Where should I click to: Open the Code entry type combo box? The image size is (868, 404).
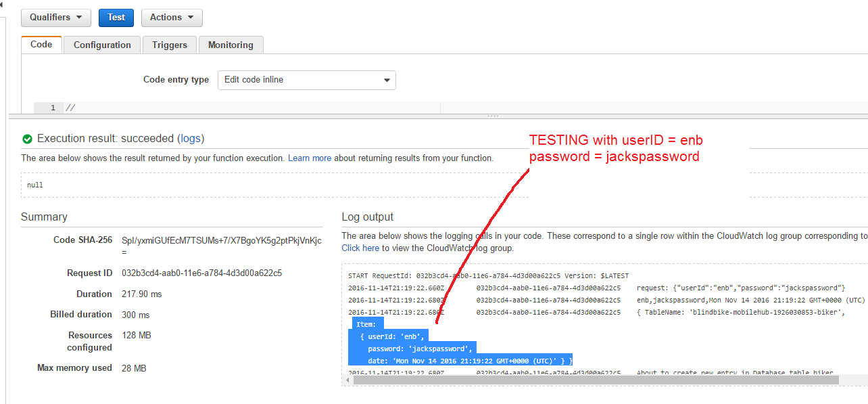pyautogui.click(x=306, y=80)
